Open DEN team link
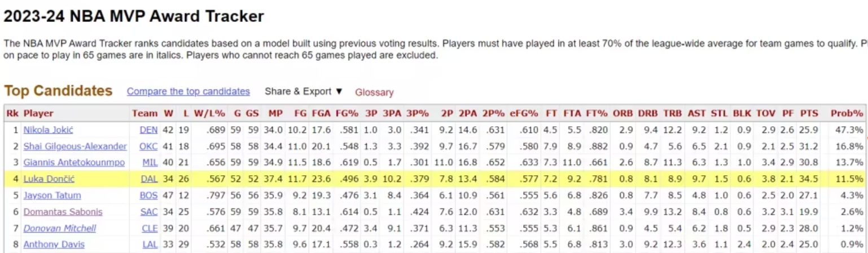Viewport: 868px width, 253px height. click(x=148, y=130)
